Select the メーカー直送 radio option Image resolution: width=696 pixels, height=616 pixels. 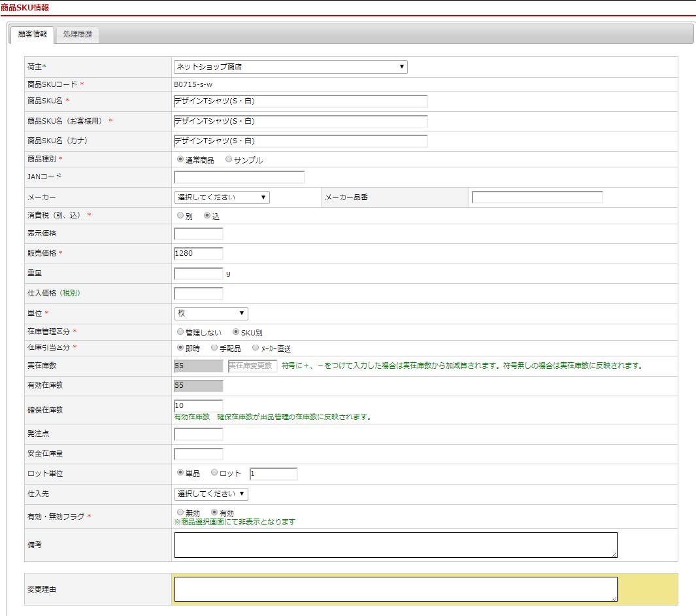[256, 348]
